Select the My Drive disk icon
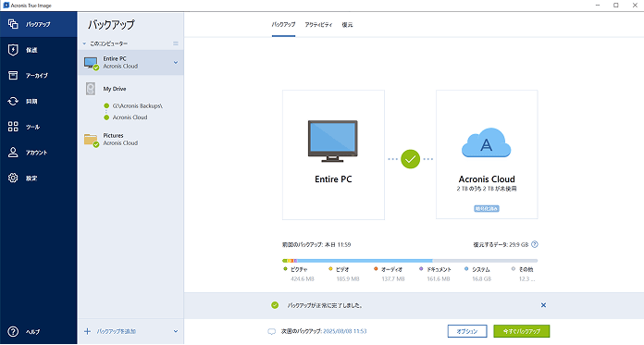The width and height of the screenshot is (644, 345). 91,89
